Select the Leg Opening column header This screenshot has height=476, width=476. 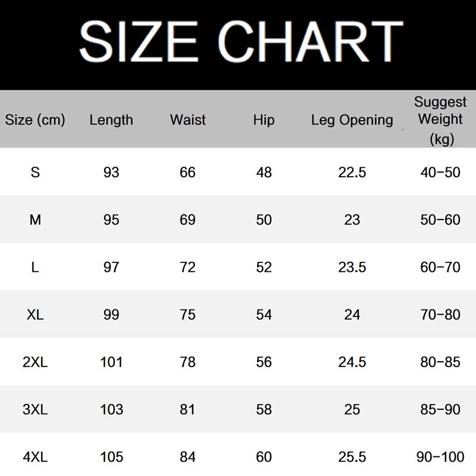click(x=352, y=120)
